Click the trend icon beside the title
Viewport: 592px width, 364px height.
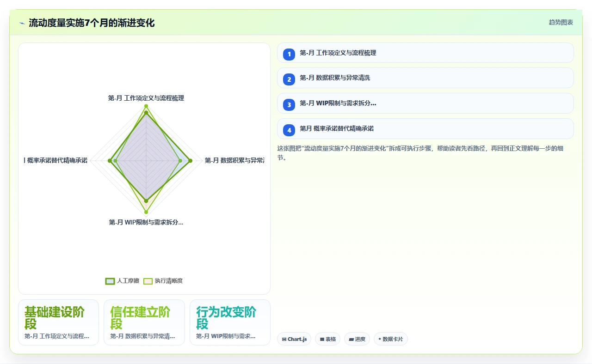click(22, 23)
